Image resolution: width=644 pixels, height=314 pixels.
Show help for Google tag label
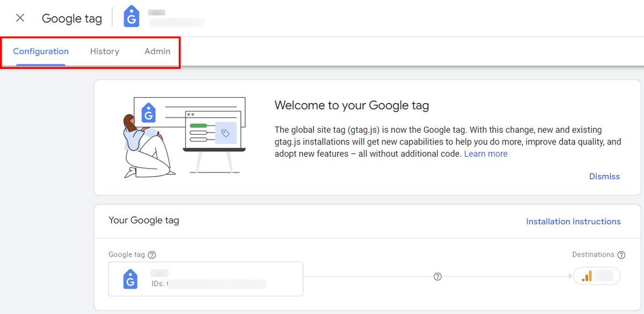coord(152,255)
